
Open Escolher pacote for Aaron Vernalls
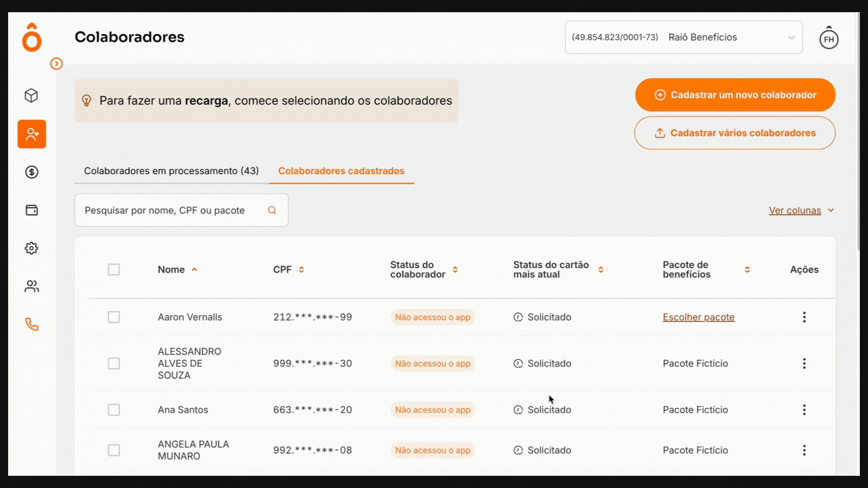click(x=698, y=317)
